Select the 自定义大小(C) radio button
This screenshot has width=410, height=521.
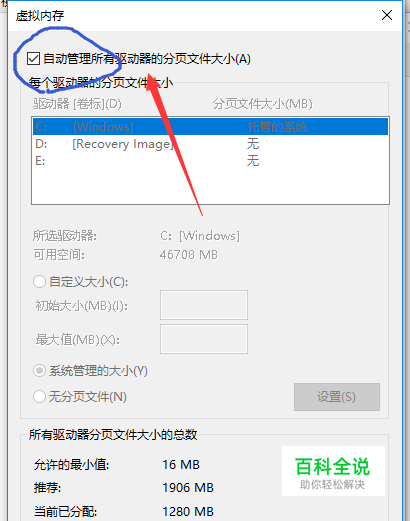click(x=39, y=282)
